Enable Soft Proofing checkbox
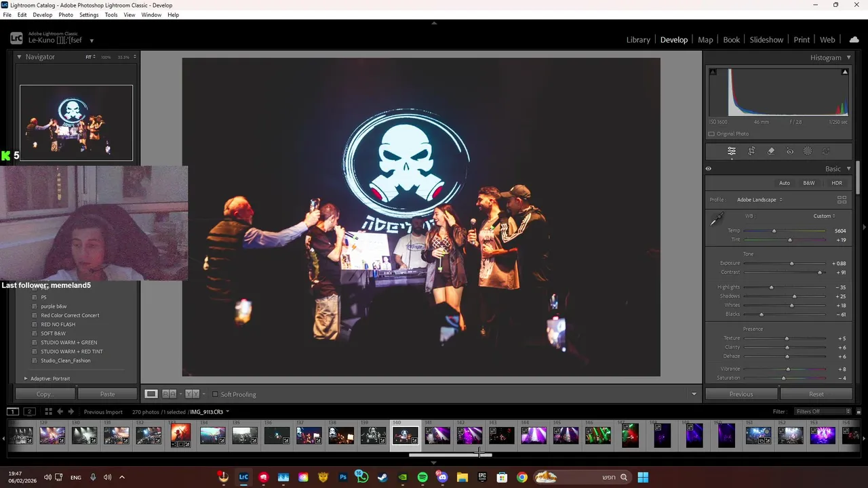 tap(215, 394)
